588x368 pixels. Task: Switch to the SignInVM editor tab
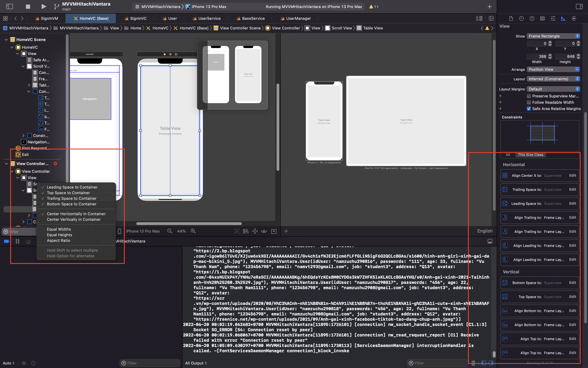[x=46, y=19]
